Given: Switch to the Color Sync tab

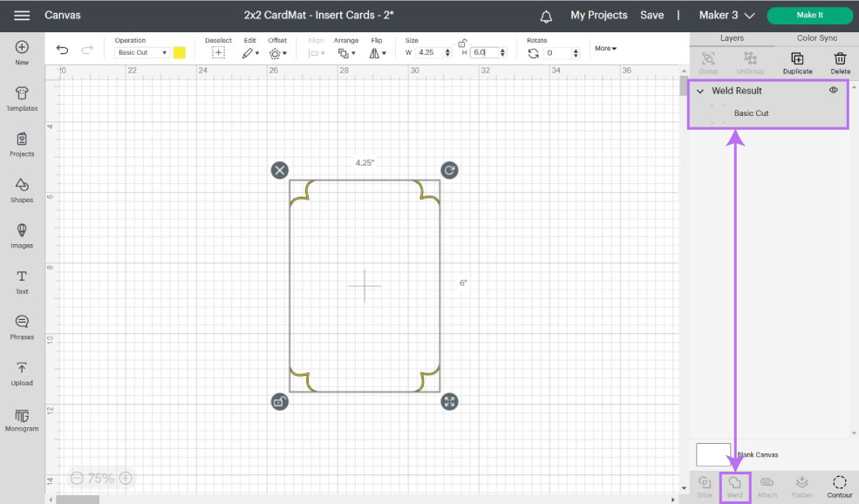Looking at the screenshot, I should 816,38.
